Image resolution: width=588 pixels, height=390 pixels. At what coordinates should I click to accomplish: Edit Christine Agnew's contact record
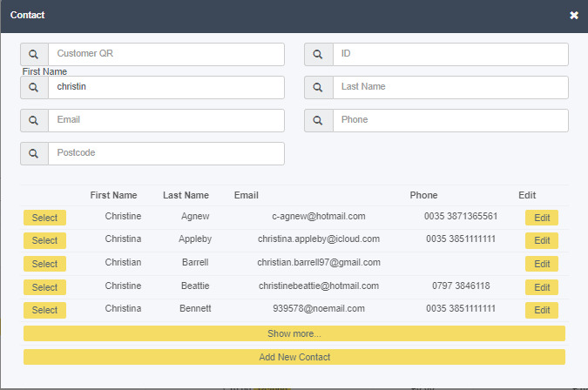[542, 218]
